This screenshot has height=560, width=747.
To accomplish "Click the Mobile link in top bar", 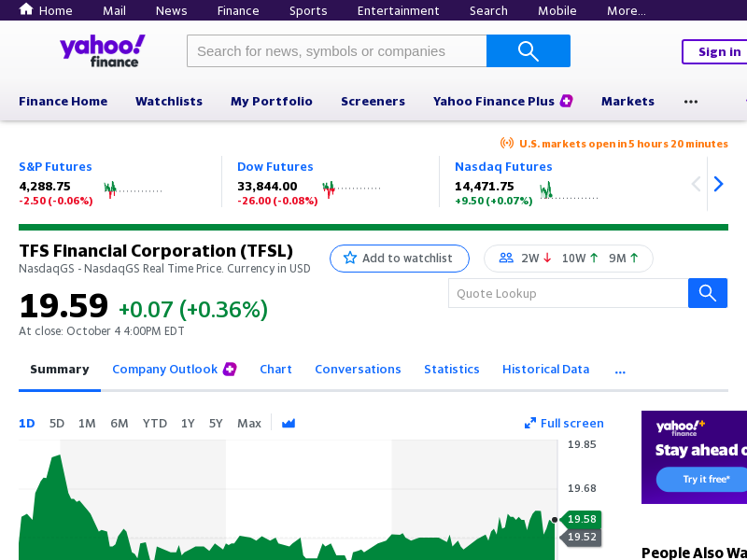I will coord(557,10).
